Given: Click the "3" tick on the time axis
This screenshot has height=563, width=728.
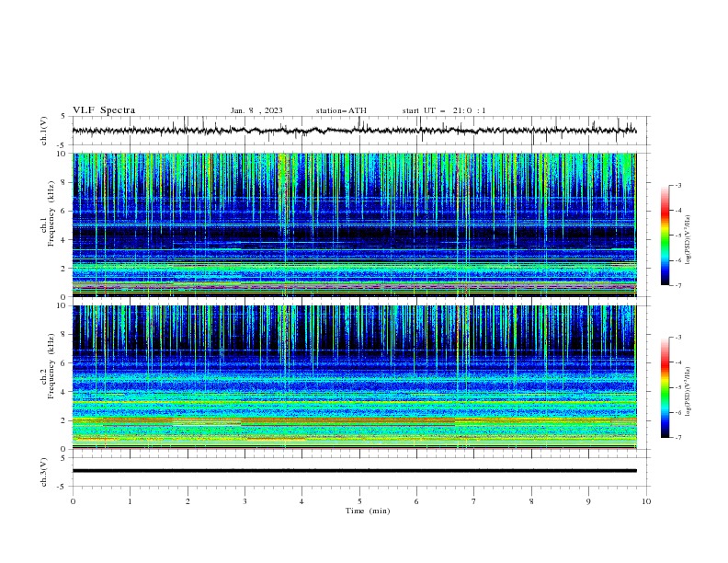Looking at the screenshot, I should [x=245, y=501].
